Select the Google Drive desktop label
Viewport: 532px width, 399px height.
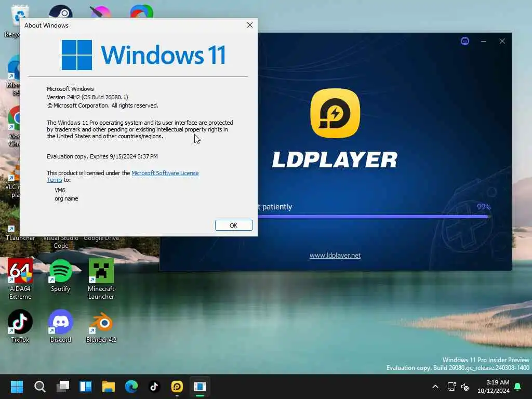click(x=101, y=238)
